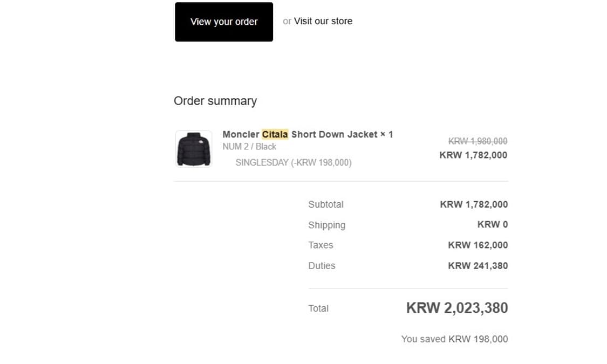This screenshot has height=364, width=607.
Task: Click the crossed-out KRW 1,980,000 price
Action: pyautogui.click(x=478, y=141)
